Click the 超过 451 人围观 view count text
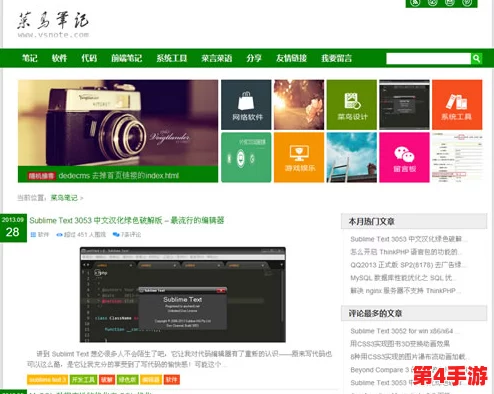Image resolution: width=494 pixels, height=394 pixels. (85, 235)
